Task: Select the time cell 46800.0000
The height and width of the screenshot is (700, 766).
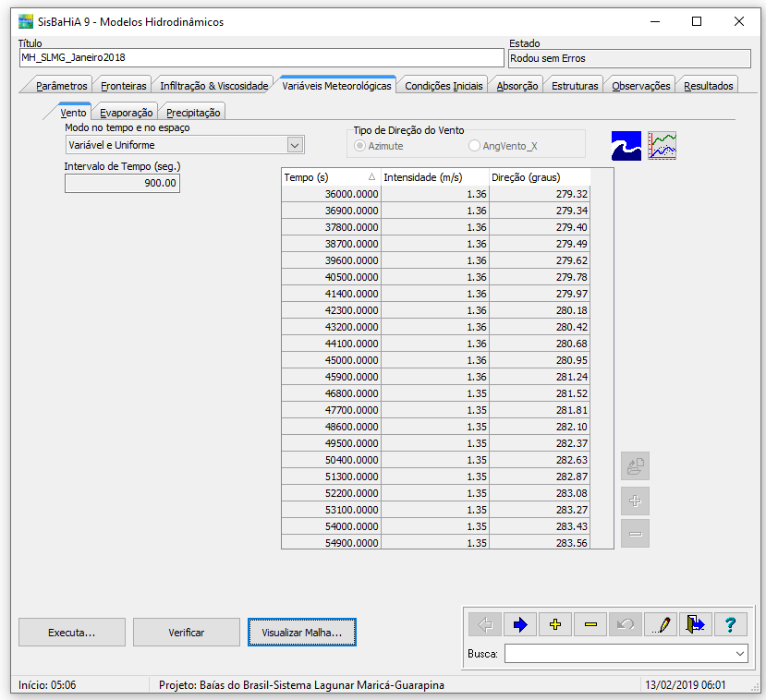Action: click(331, 393)
